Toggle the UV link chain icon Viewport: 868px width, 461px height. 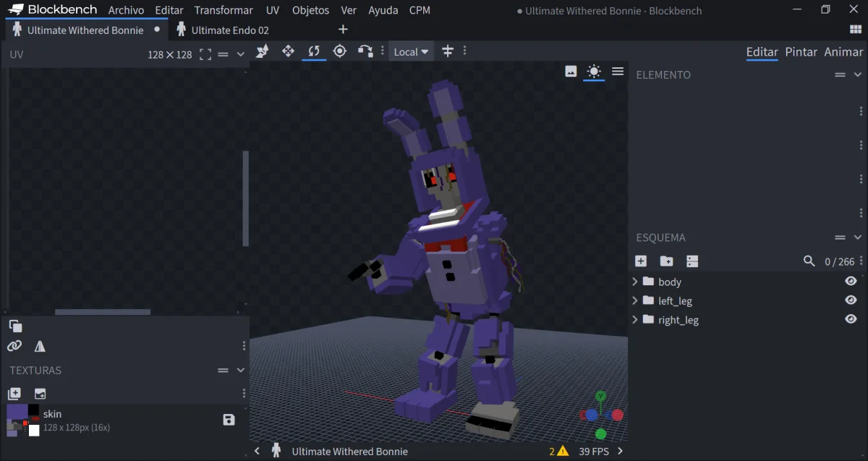click(14, 346)
